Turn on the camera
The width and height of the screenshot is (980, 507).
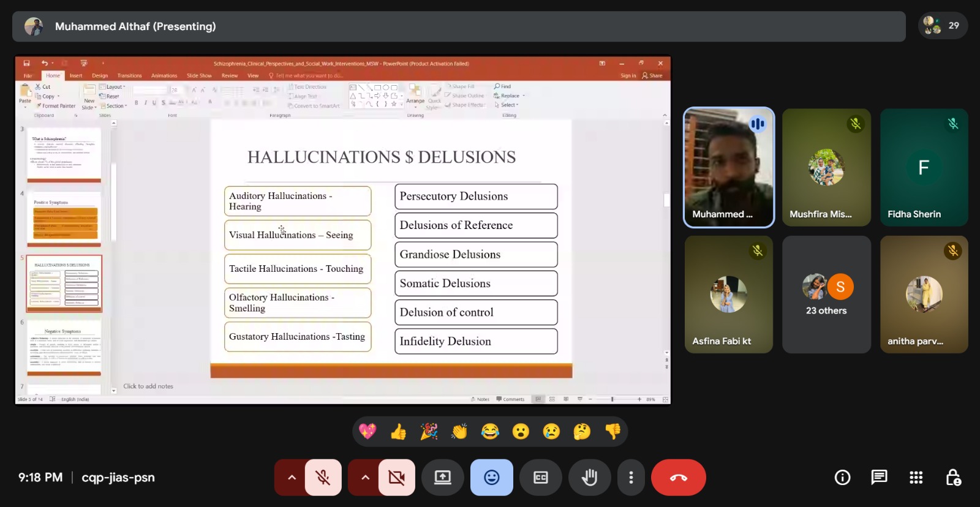[396, 478]
